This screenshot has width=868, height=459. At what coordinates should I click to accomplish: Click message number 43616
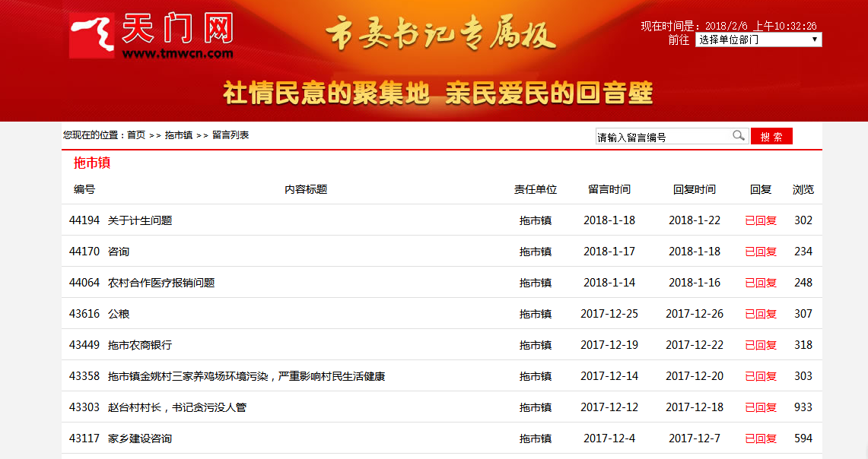84,314
